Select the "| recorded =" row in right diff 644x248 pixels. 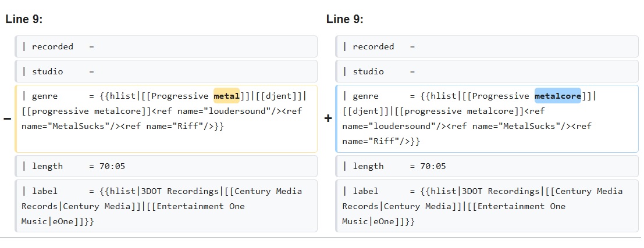(487, 46)
